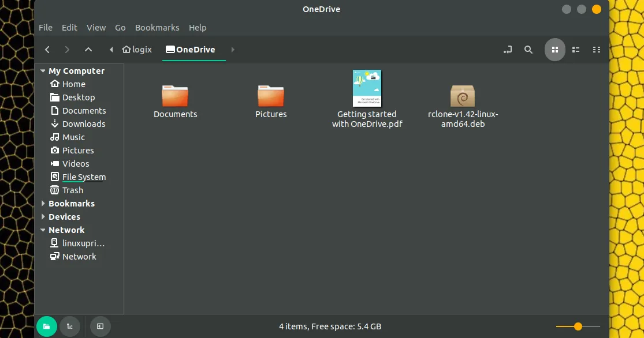Switch to compact view
Screen dimensions: 644x338
597,50
